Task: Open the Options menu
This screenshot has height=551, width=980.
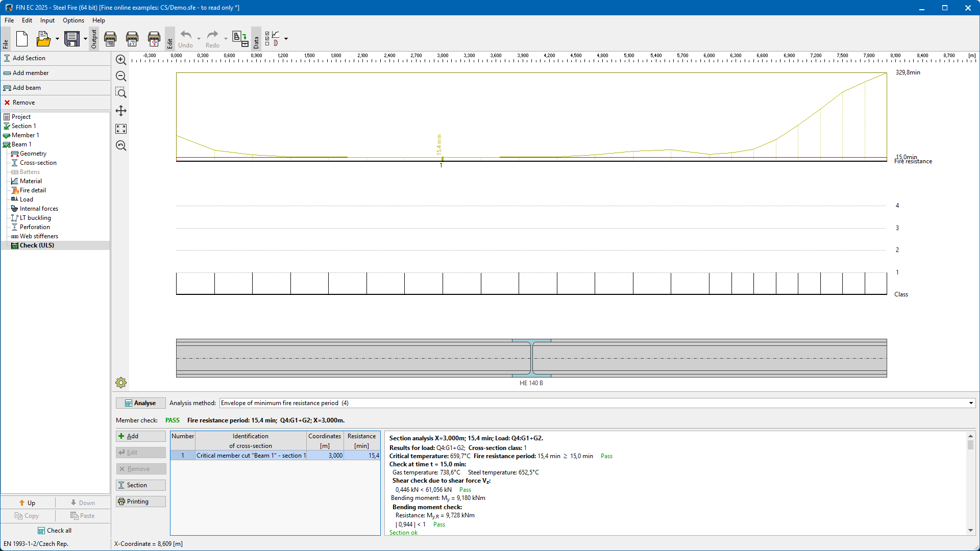Action: 73,20
